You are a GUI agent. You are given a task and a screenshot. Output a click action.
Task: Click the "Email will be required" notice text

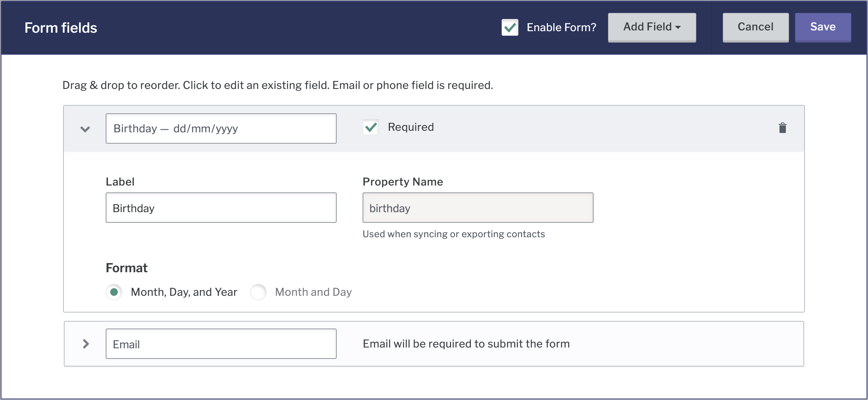pyautogui.click(x=466, y=344)
